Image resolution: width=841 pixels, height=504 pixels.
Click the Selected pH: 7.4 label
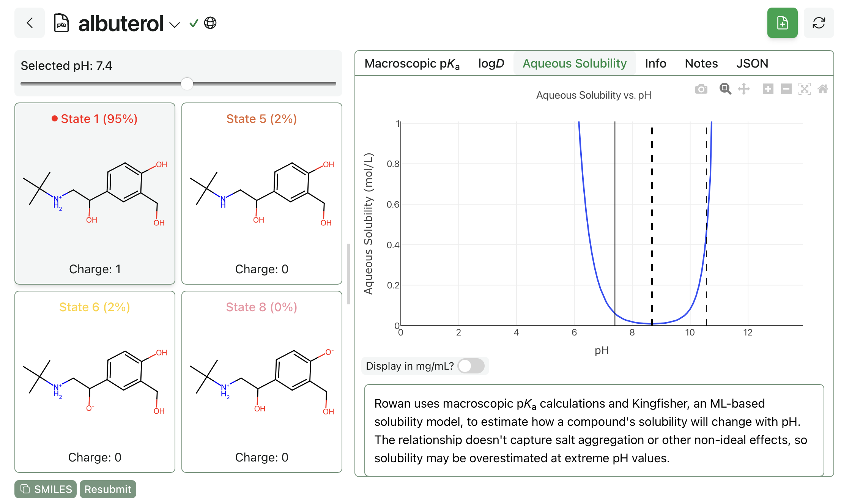point(66,66)
